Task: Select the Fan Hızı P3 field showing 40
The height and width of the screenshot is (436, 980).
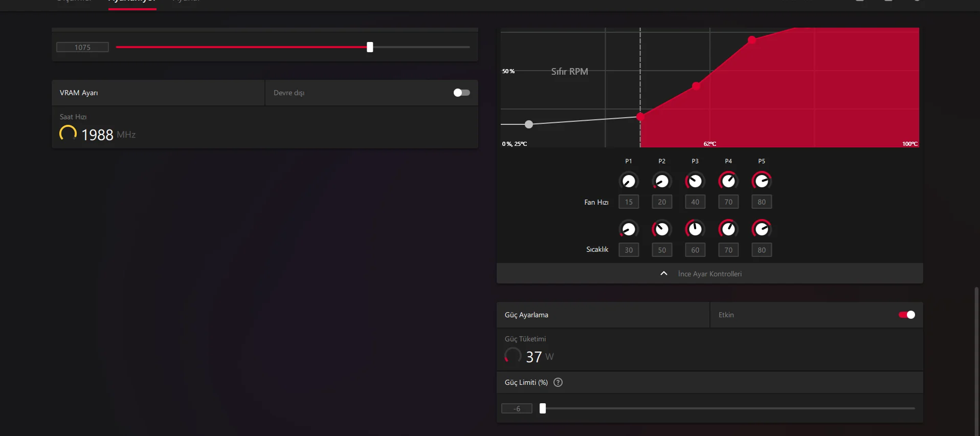Action: 695,202
